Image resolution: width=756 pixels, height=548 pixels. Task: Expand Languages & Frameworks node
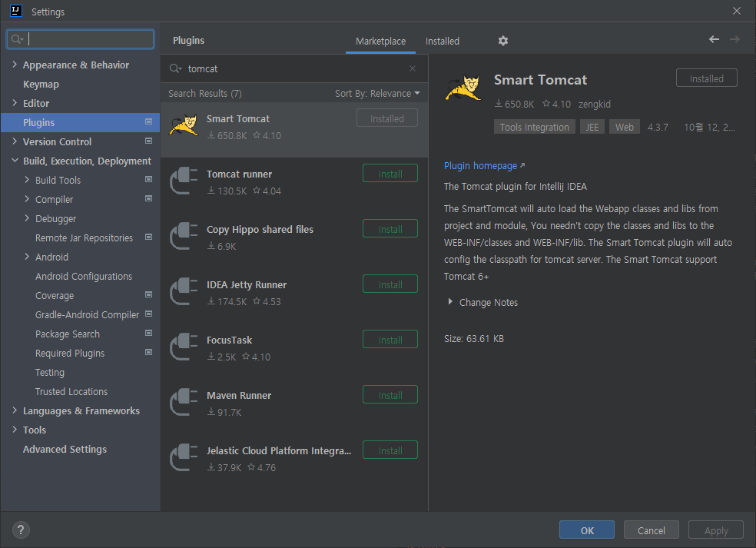[x=15, y=410]
